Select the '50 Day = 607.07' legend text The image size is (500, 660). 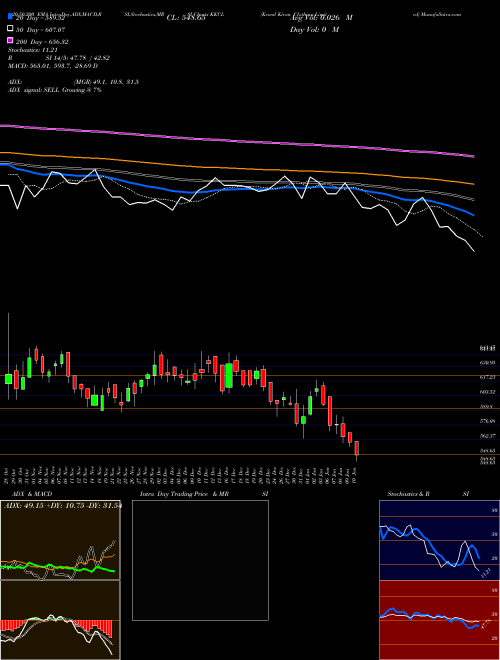click(40, 30)
